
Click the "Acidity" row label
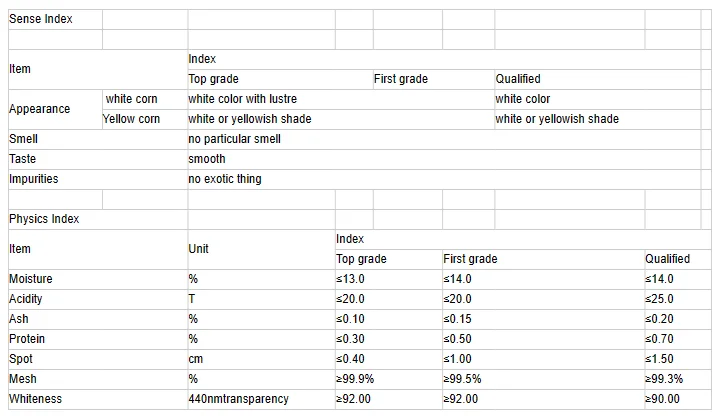coord(26,299)
